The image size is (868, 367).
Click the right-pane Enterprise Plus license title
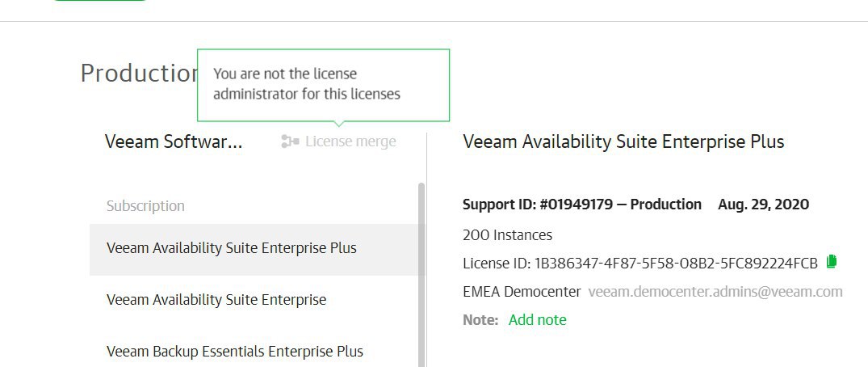(623, 141)
